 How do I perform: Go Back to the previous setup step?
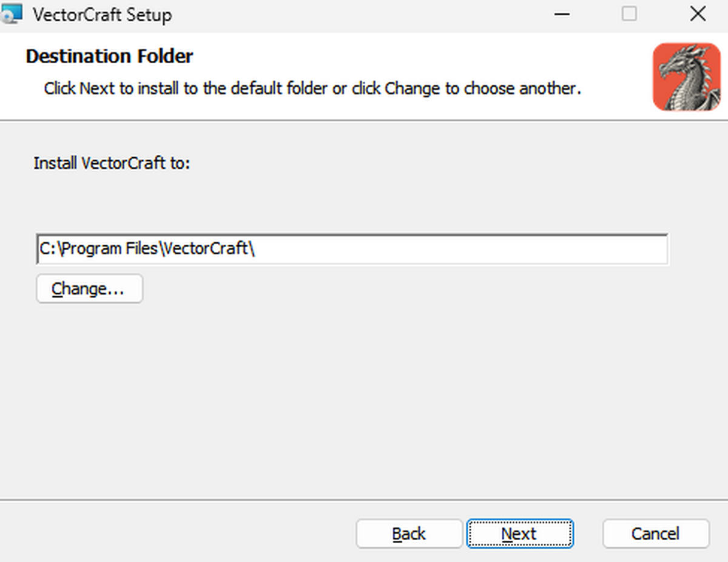pyautogui.click(x=409, y=533)
